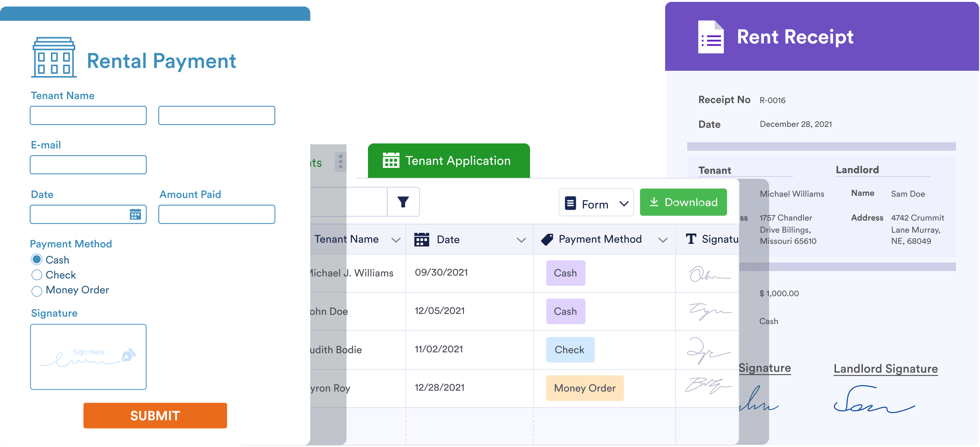The height and width of the screenshot is (447, 980).
Task: Click the Sign Here signature field
Action: click(x=88, y=357)
